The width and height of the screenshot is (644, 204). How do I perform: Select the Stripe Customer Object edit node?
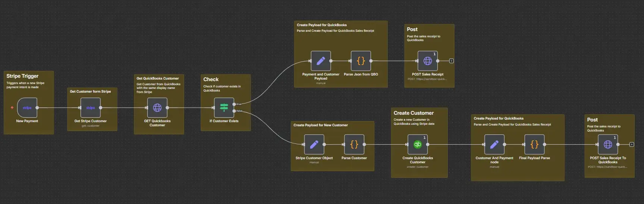click(314, 145)
